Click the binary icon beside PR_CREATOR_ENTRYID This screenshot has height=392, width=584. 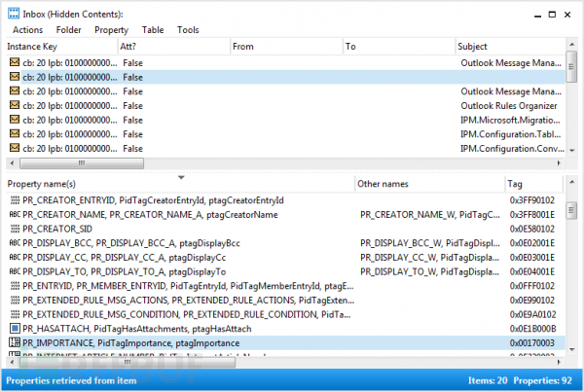[x=14, y=199]
